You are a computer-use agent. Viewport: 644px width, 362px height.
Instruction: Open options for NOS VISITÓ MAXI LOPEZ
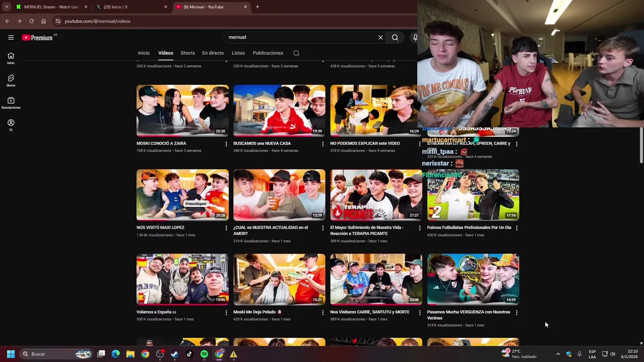(226, 228)
